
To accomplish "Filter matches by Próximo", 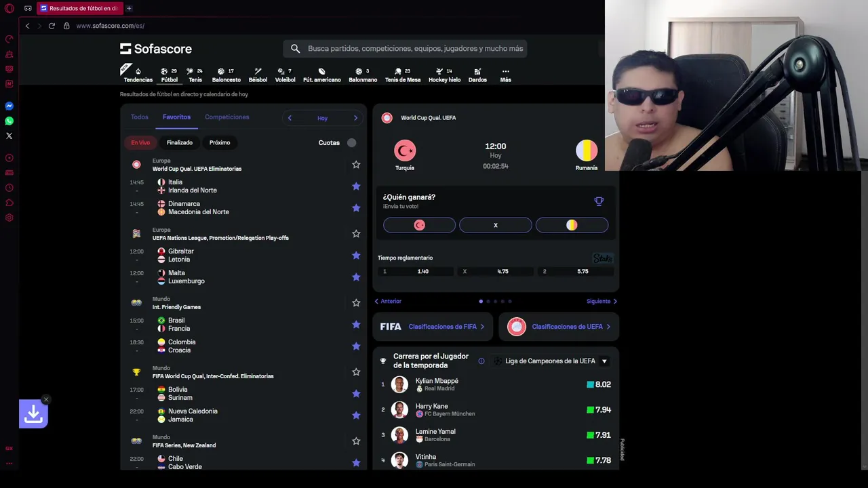I will [x=220, y=142].
